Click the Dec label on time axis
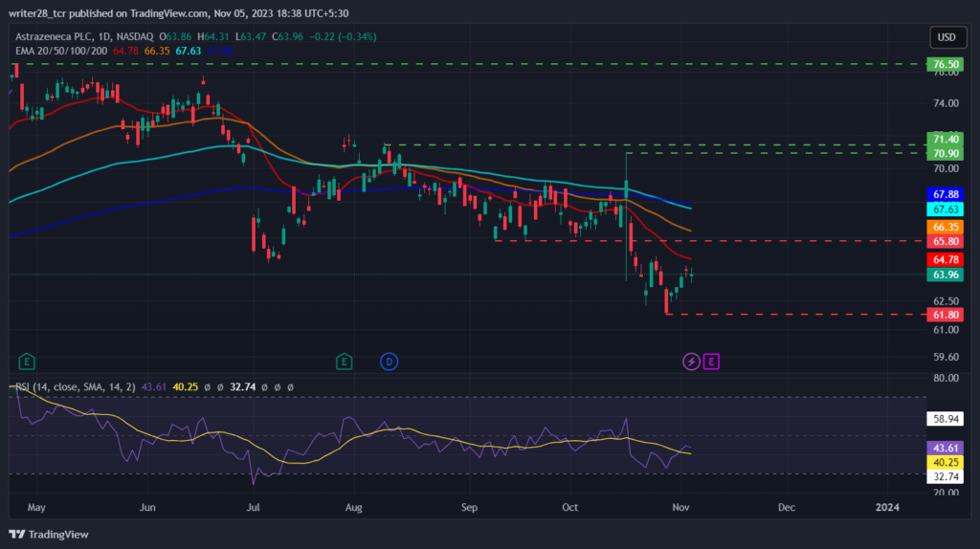This screenshot has width=980, height=549. point(787,508)
